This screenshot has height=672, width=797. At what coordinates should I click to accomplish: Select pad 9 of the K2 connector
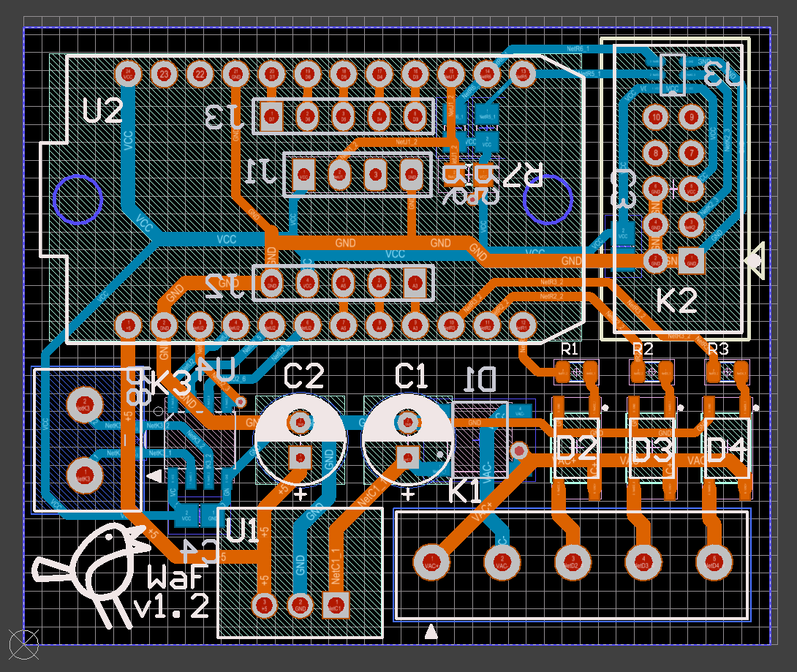coord(691,117)
